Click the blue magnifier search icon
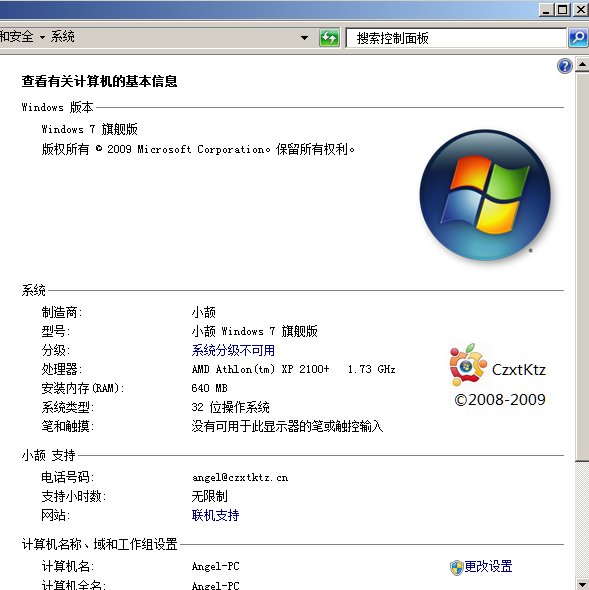 (x=578, y=38)
